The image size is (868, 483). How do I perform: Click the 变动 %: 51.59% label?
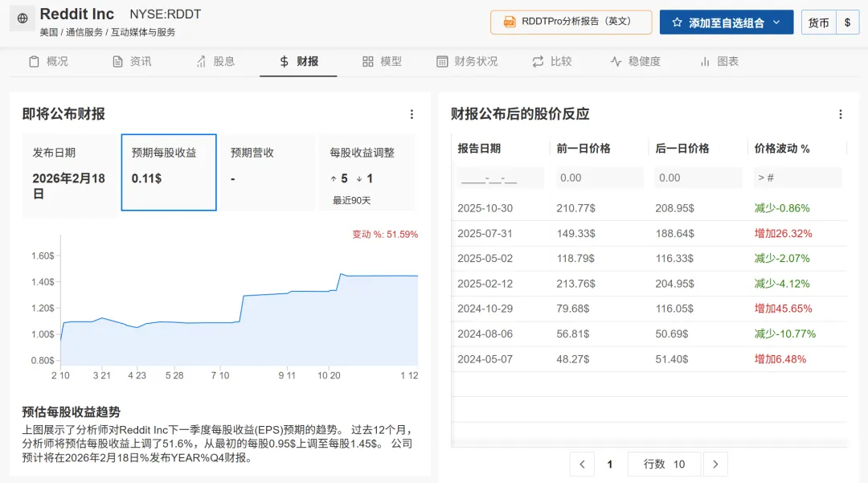[385, 235]
